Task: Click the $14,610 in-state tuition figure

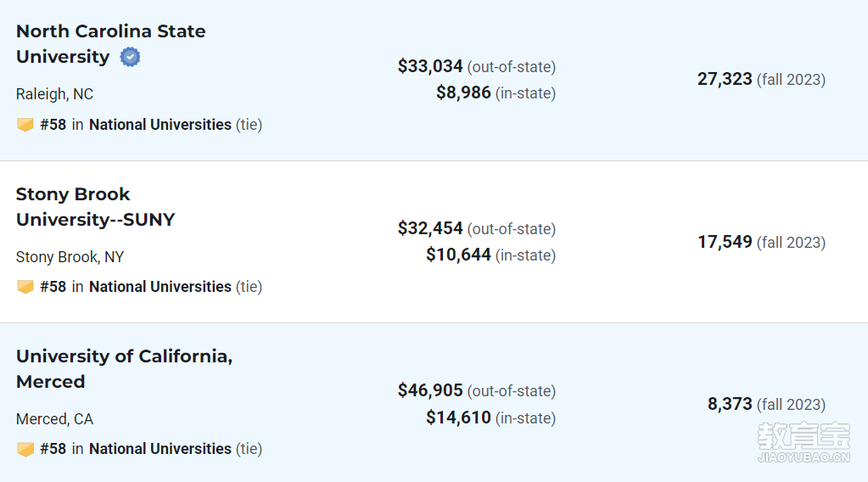Action: pyautogui.click(x=458, y=418)
